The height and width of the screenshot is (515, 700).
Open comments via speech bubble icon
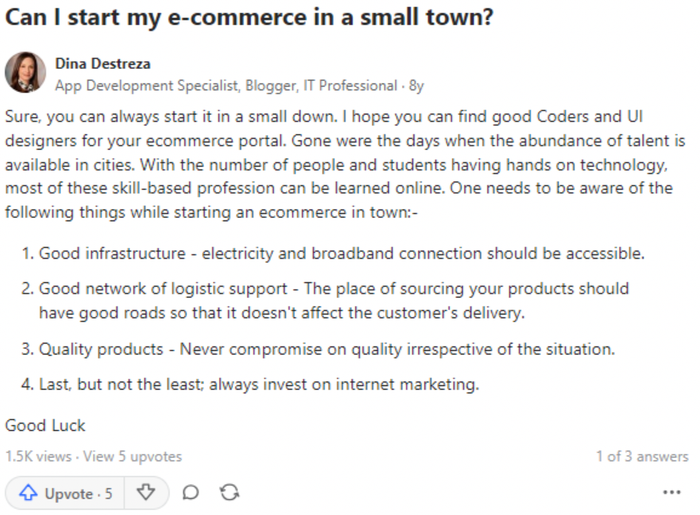[190, 493]
